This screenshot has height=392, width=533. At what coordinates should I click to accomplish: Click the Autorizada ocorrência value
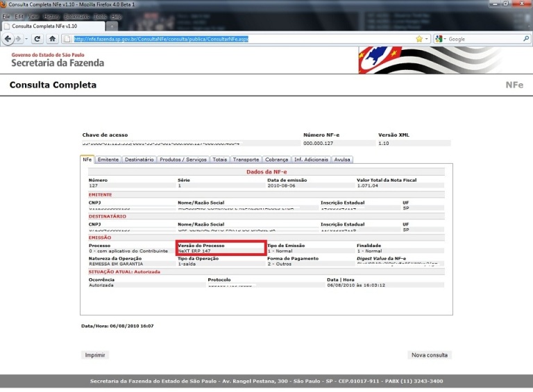101,285
